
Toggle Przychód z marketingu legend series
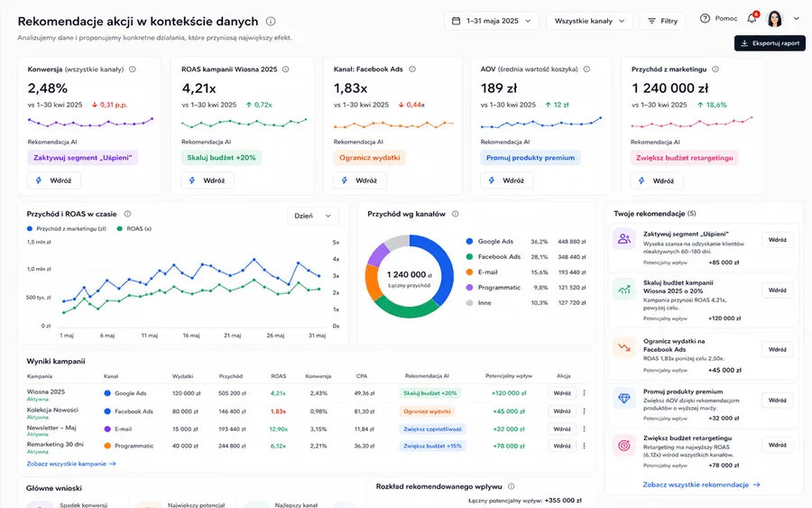point(66,228)
